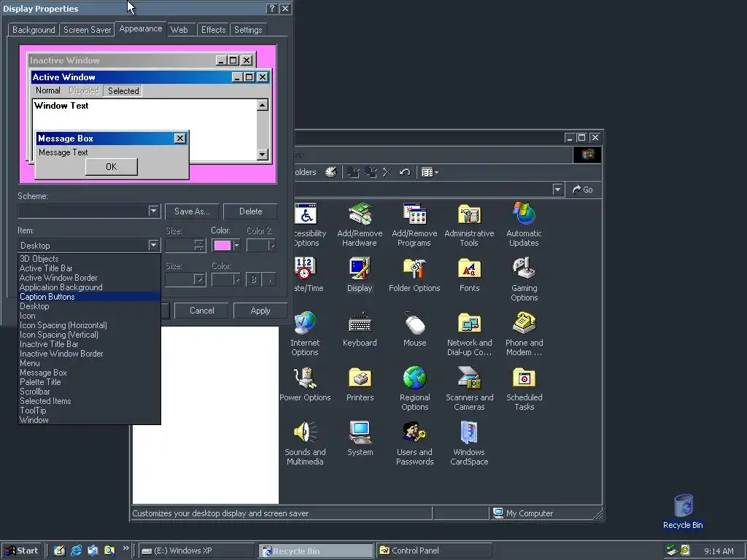Open Sounds and Multimedia icon
This screenshot has width=747, height=560.
(x=305, y=443)
